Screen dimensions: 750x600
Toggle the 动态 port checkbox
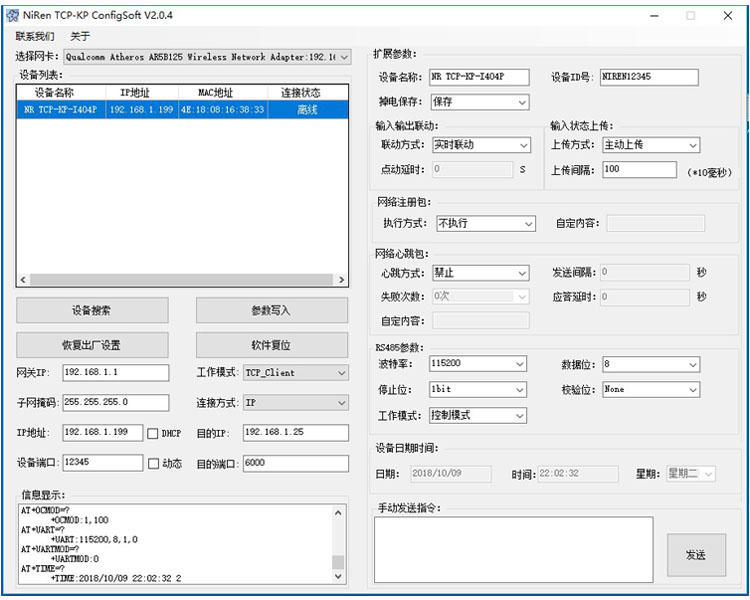(x=153, y=464)
